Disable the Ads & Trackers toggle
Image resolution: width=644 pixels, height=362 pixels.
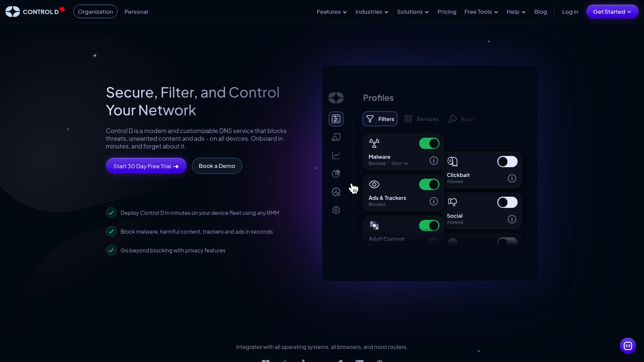[429, 184]
